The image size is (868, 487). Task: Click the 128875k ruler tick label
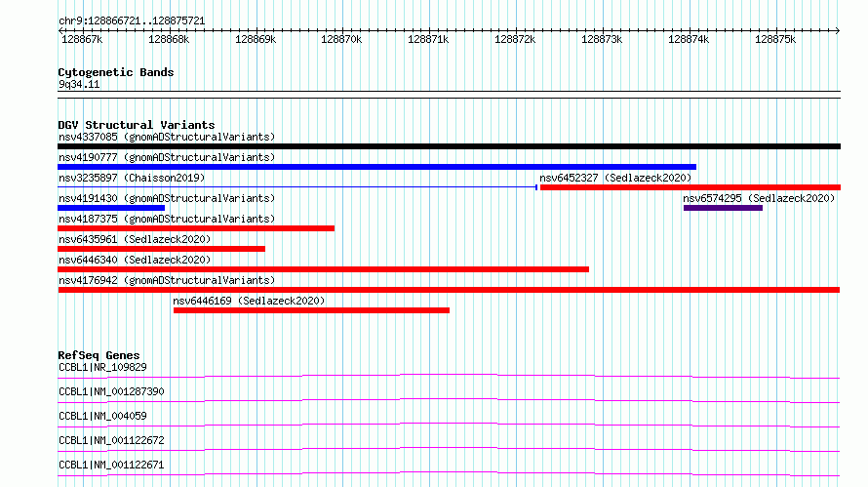click(775, 39)
